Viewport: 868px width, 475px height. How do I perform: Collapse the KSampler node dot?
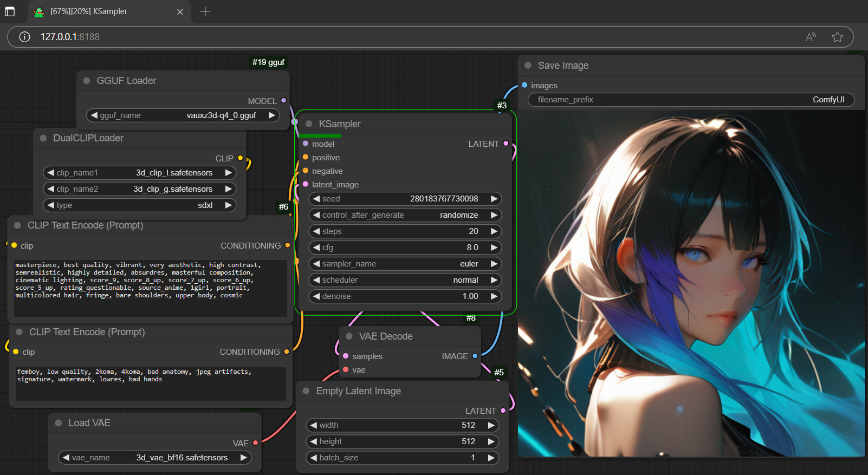point(309,124)
